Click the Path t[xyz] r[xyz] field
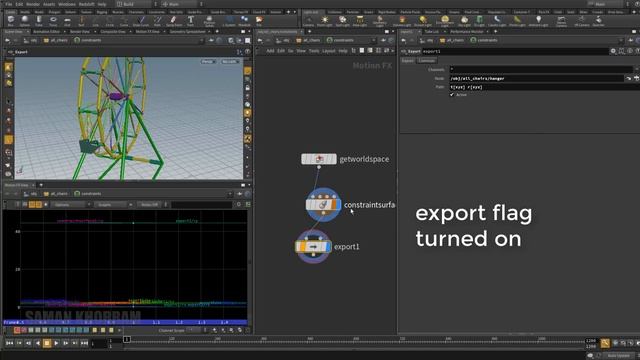The width and height of the screenshot is (640, 360). [x=544, y=87]
